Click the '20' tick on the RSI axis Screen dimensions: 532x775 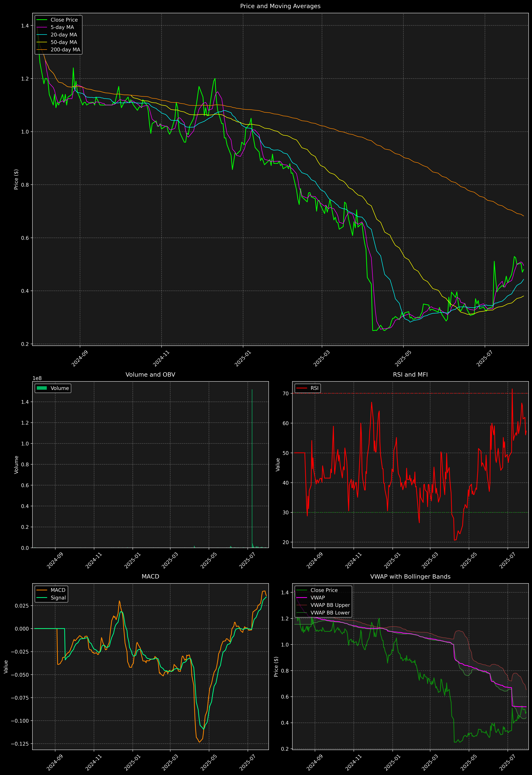point(286,542)
